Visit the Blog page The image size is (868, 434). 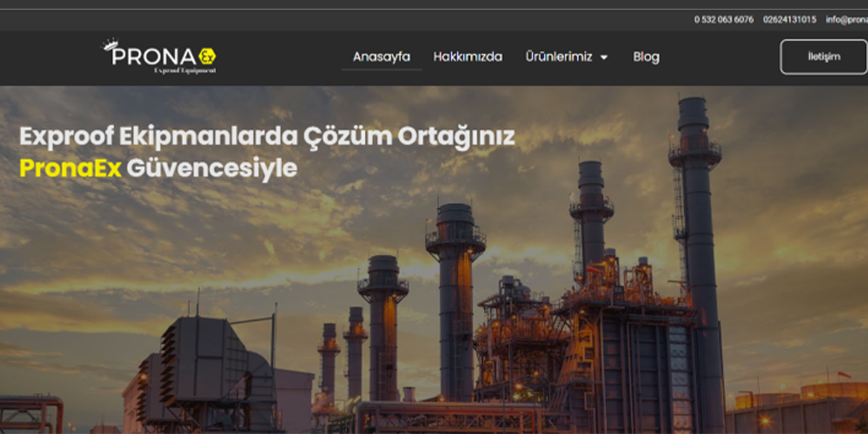(646, 57)
